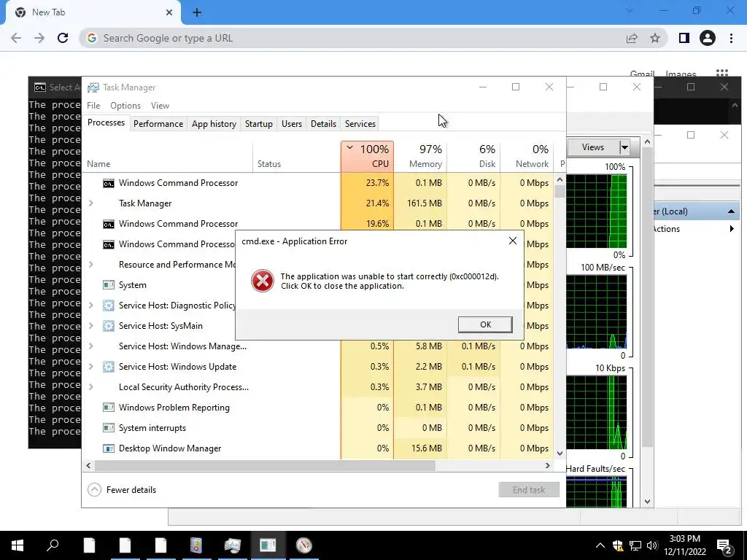Go back with Chrome's back arrow
This screenshot has width=747, height=560.
click(16, 38)
